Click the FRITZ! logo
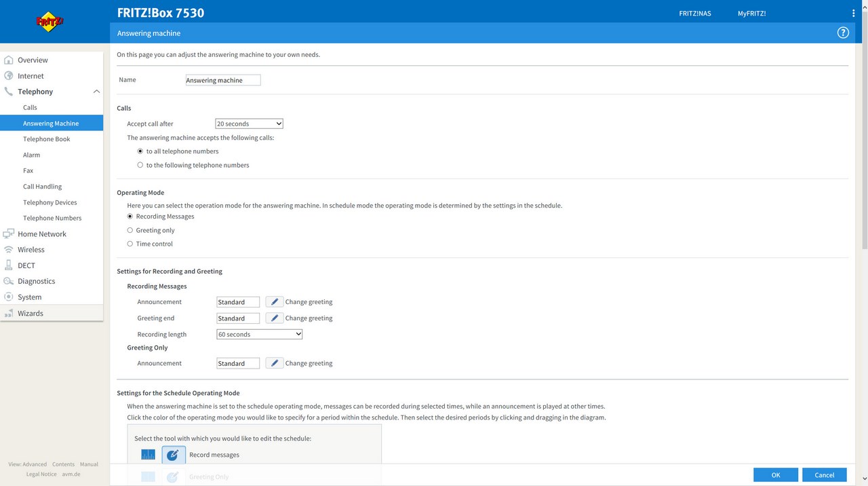868x486 pixels. (x=50, y=22)
